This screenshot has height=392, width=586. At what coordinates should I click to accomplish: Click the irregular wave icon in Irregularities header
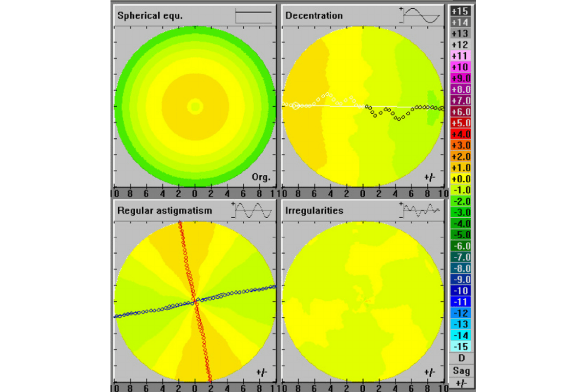click(x=420, y=210)
